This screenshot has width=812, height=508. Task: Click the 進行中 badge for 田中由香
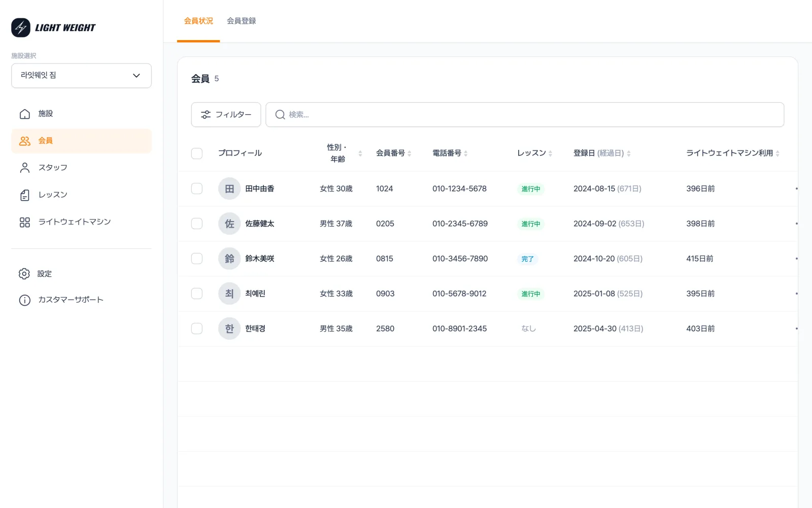[x=531, y=189]
